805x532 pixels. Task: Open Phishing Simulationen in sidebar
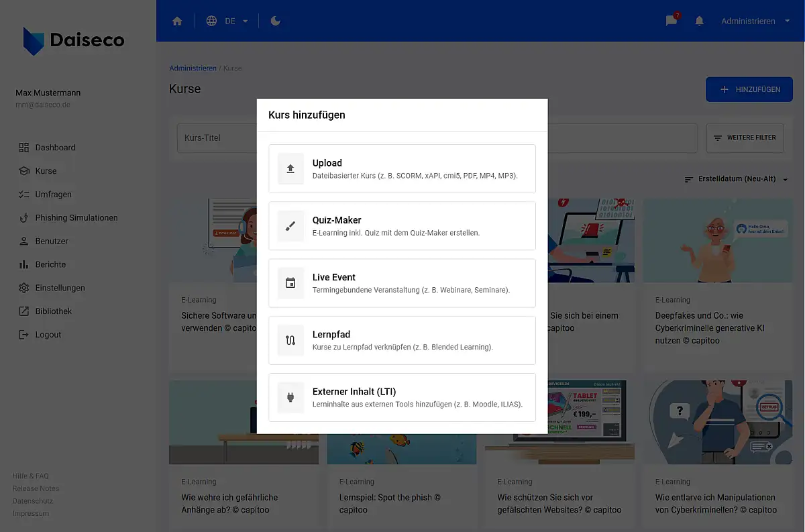point(76,217)
